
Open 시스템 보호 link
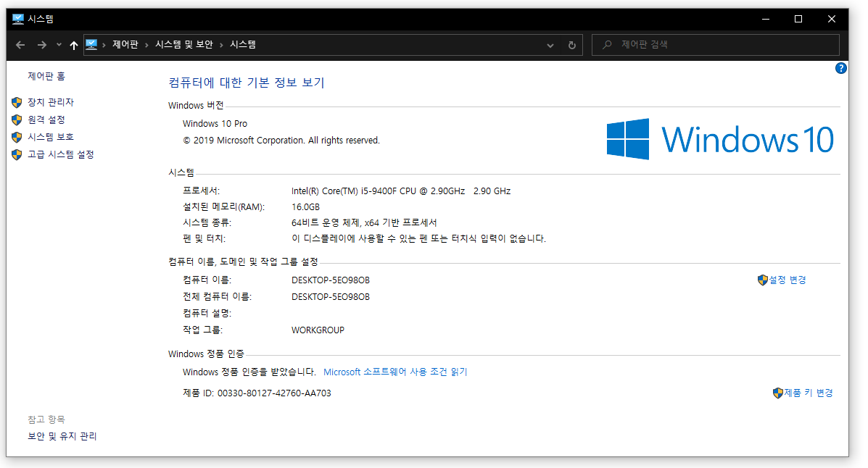[51, 137]
